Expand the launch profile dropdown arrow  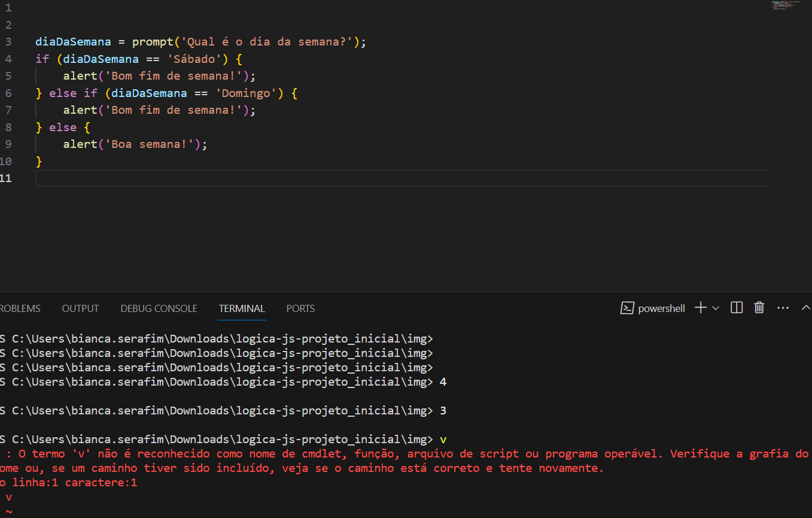[715, 308]
